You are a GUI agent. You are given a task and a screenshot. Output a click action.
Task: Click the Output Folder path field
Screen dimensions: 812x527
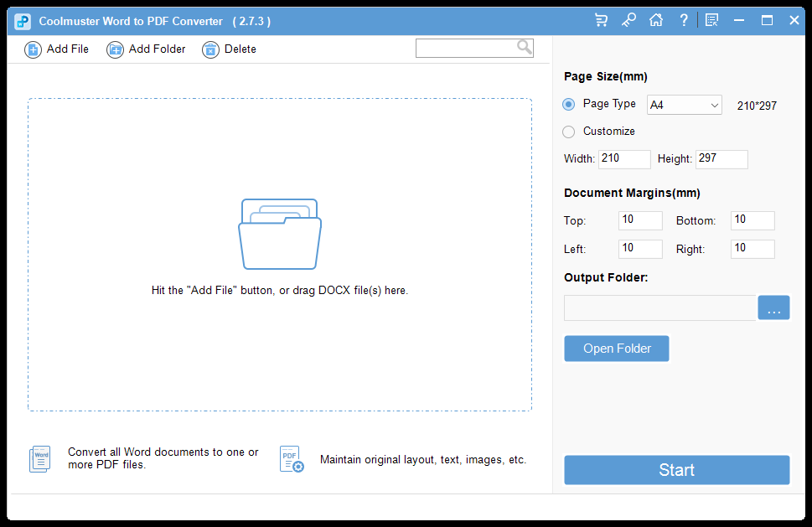[x=659, y=308]
